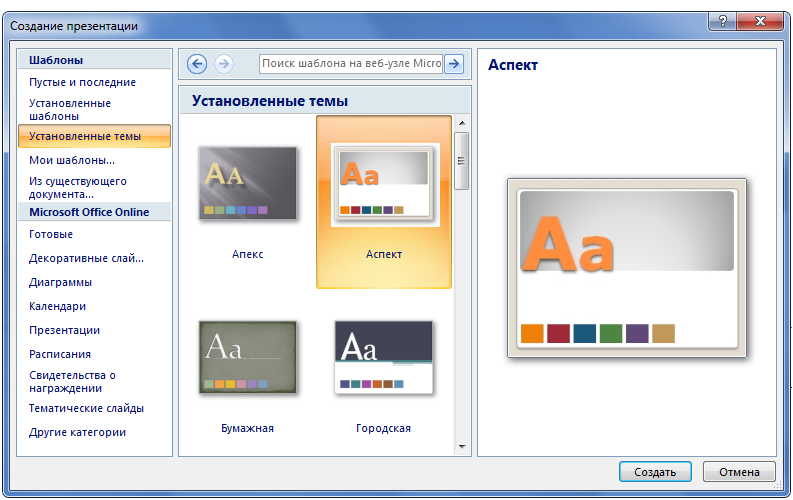Choose Из существующего документа… option
This screenshot has width=793, height=500.
click(77, 188)
